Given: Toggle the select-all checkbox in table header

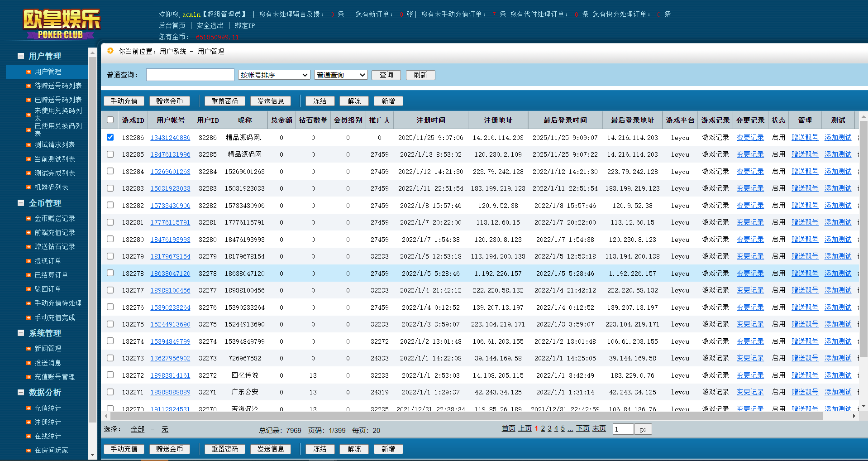Looking at the screenshot, I should pyautogui.click(x=110, y=120).
